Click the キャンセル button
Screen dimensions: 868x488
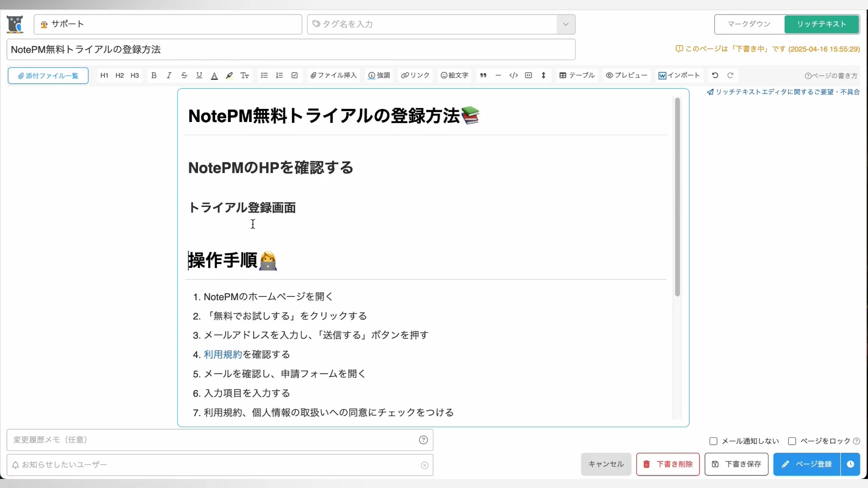(x=606, y=465)
